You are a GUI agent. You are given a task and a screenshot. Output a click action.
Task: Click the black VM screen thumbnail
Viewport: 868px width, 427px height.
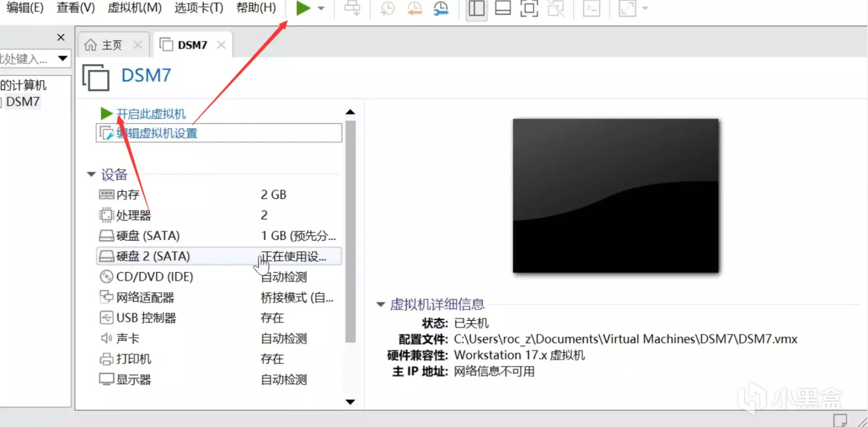coord(616,196)
